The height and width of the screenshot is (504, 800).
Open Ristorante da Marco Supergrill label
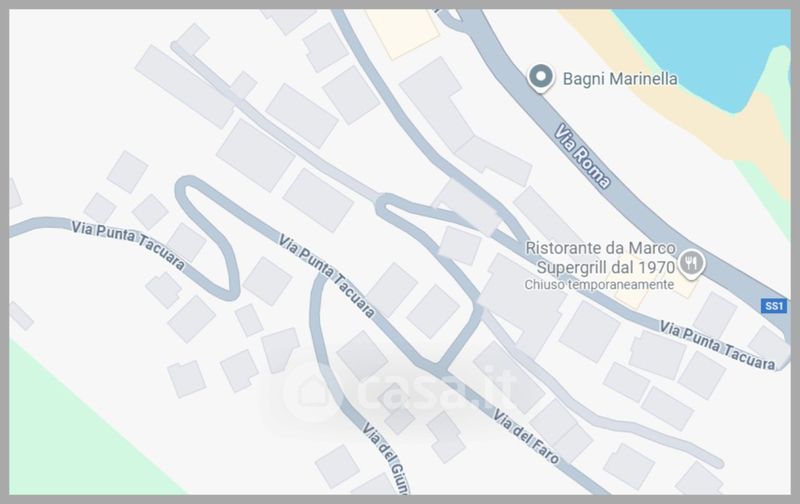click(601, 258)
